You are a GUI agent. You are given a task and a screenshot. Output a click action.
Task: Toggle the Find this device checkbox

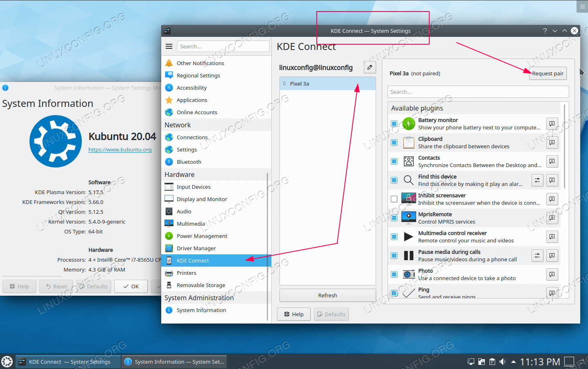pyautogui.click(x=394, y=180)
